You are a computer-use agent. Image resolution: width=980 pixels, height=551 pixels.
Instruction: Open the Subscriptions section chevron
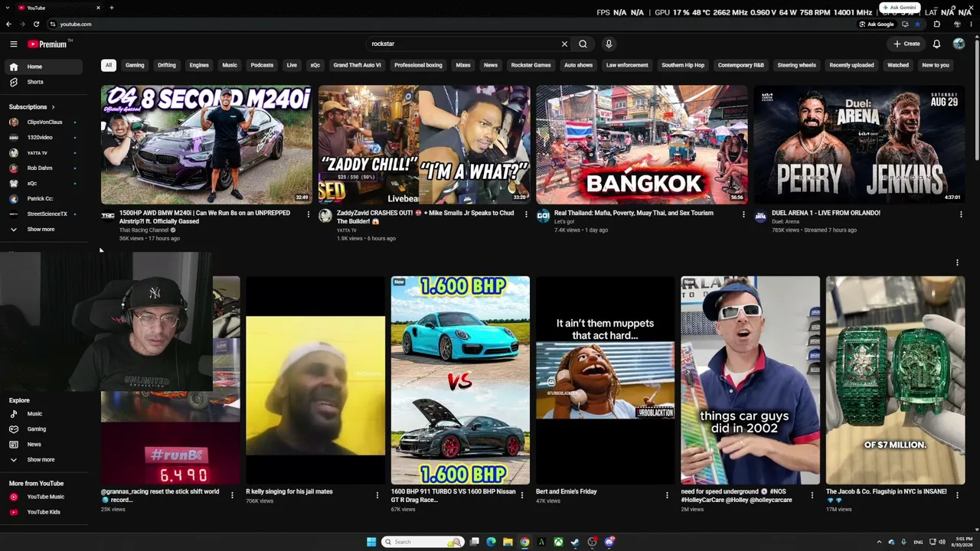53,107
